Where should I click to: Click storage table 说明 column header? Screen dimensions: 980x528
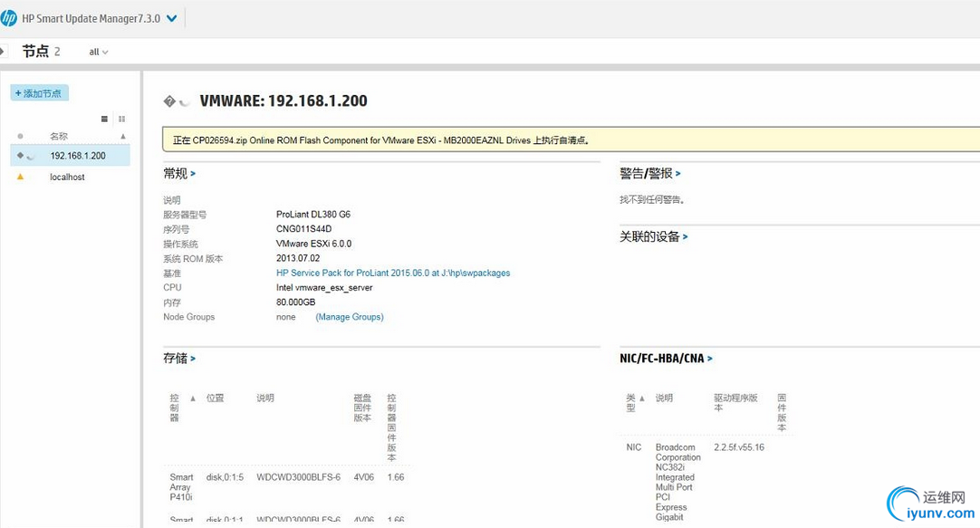[x=265, y=398]
